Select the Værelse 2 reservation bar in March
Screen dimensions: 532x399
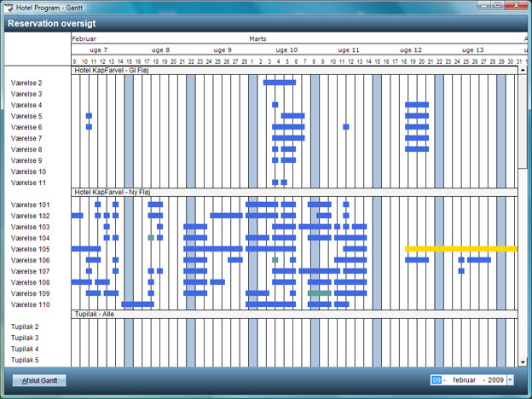pos(279,83)
